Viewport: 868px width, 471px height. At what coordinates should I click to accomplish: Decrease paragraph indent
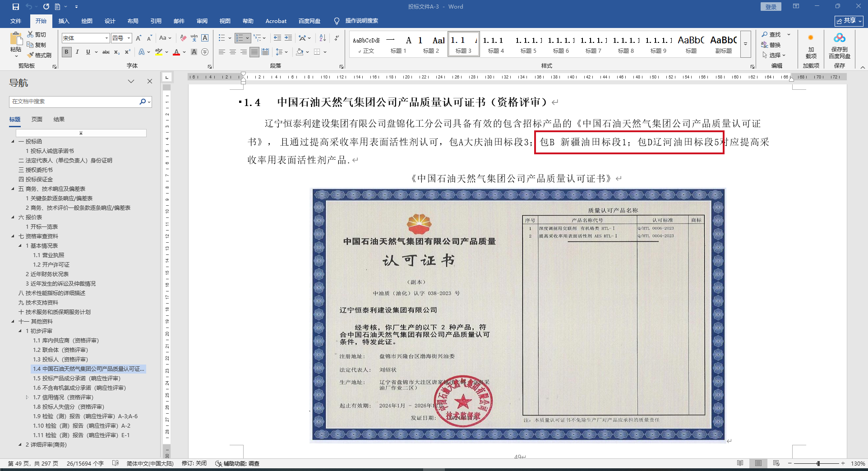coord(277,38)
